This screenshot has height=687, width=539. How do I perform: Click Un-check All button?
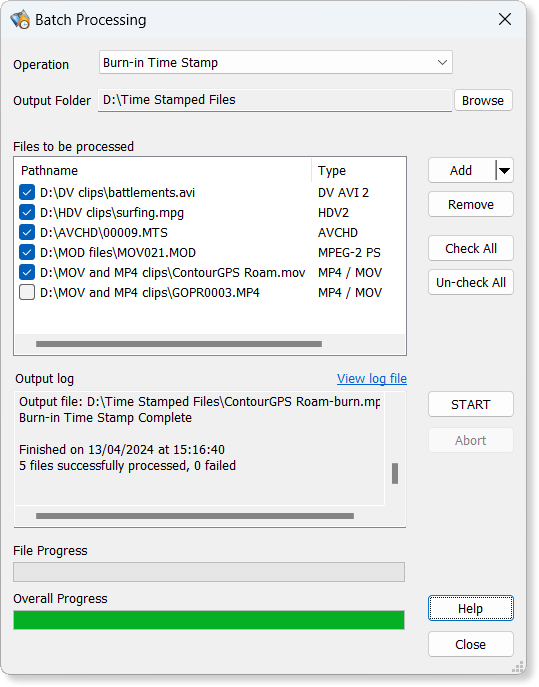point(471,282)
